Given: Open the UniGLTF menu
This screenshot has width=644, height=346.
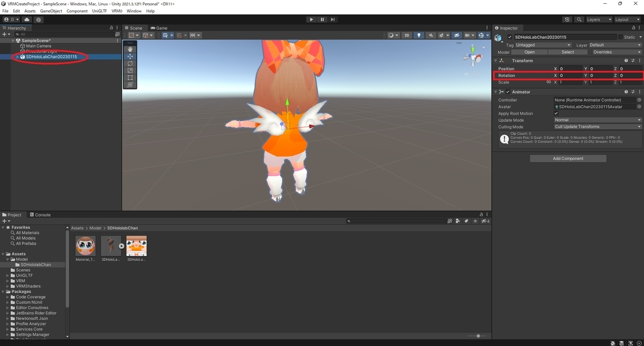Looking at the screenshot, I should [x=100, y=11].
